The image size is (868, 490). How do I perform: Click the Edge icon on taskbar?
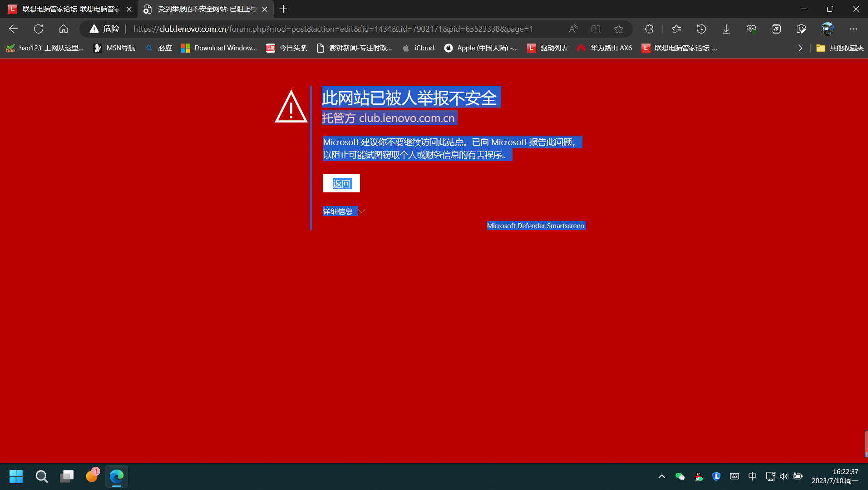pyautogui.click(x=117, y=476)
